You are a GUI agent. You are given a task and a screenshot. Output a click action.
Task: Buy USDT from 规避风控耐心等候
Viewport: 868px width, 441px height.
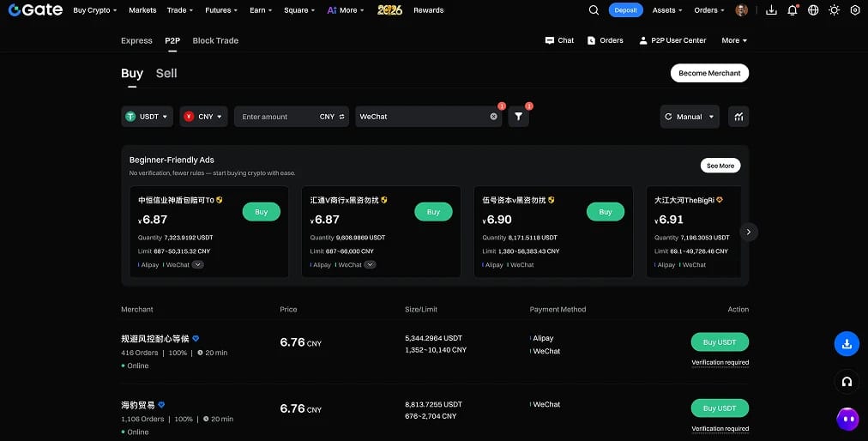(720, 342)
